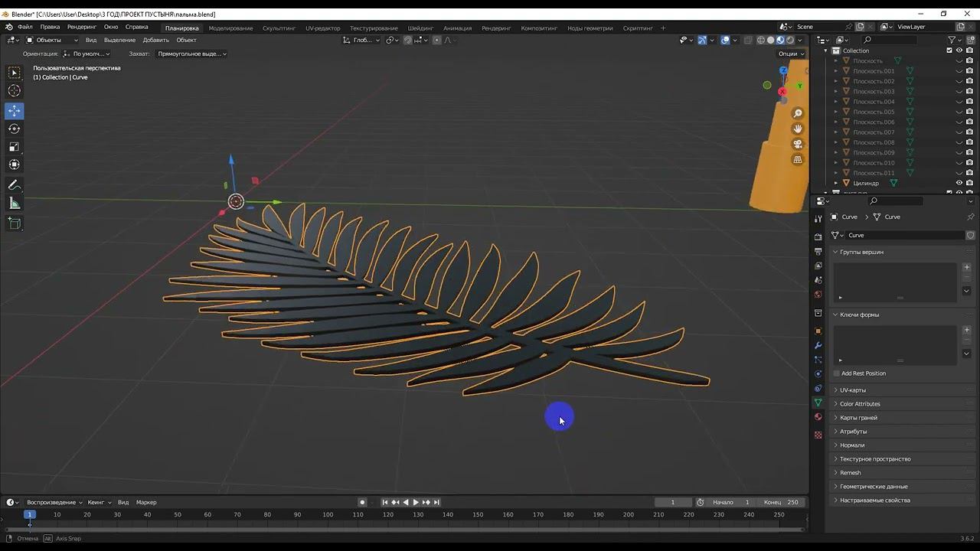Select the Move tool
This screenshot has width=980, height=551.
(x=15, y=111)
